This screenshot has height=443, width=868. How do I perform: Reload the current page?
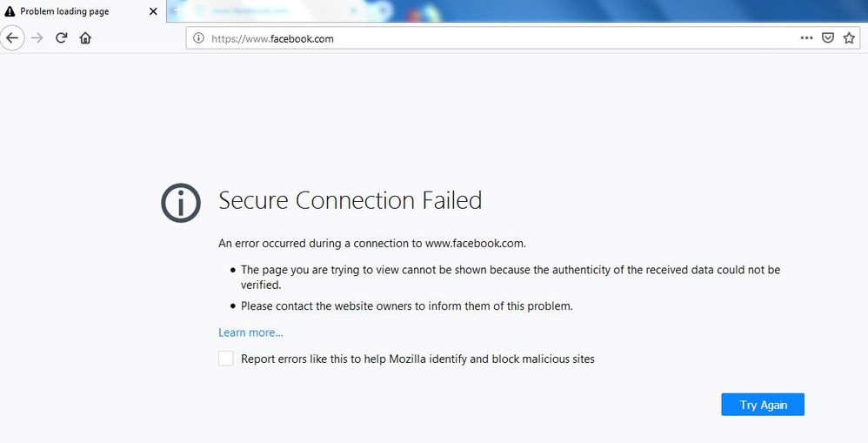pos(61,38)
